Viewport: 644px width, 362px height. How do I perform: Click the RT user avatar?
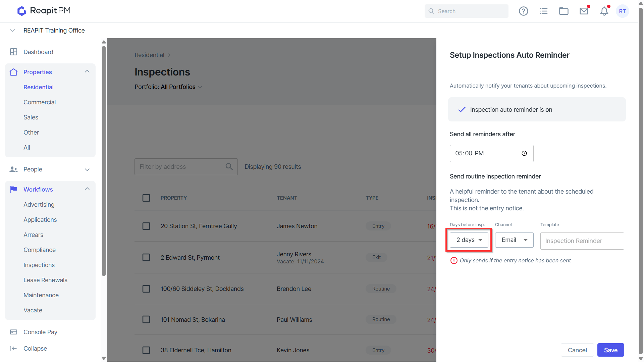pyautogui.click(x=622, y=11)
